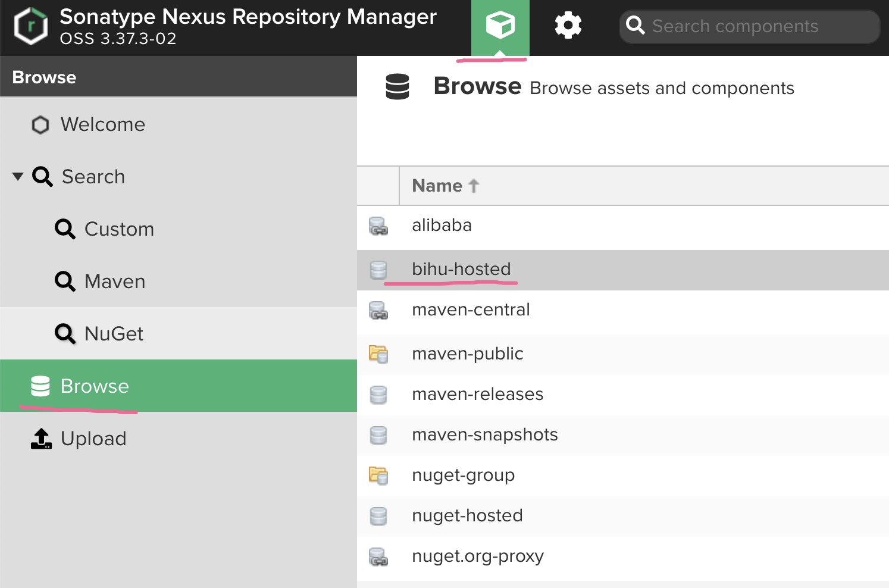Open the bihu-hosted repository
The width and height of the screenshot is (889, 588).
click(461, 269)
